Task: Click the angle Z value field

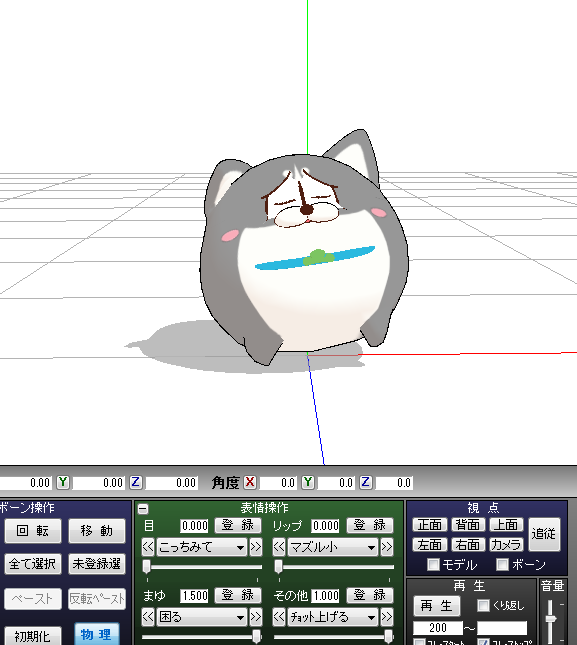Action: (x=394, y=483)
